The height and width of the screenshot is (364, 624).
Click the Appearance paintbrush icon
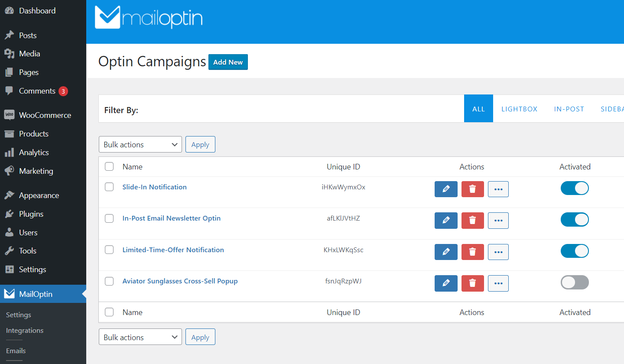coord(10,195)
